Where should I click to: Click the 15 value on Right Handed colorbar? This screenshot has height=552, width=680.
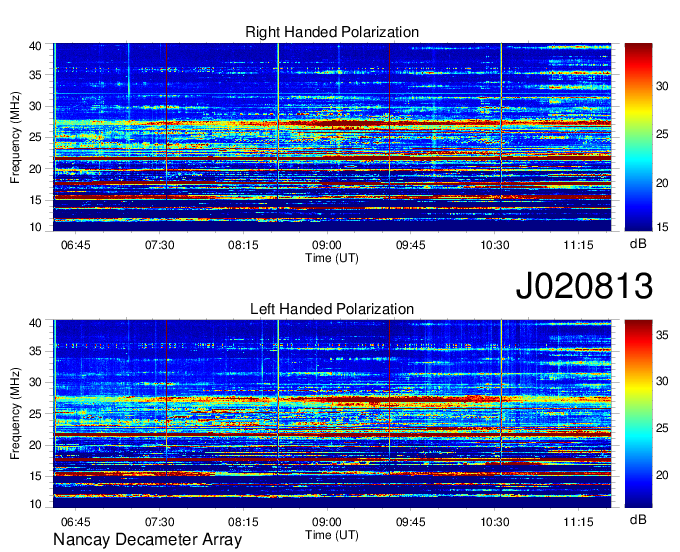662,227
